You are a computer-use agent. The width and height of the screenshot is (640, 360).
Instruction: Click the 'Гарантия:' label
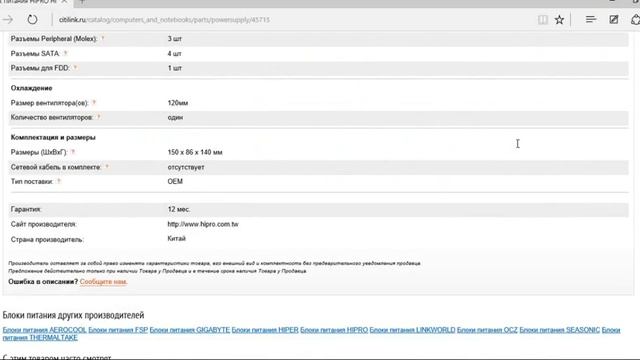(x=26, y=209)
